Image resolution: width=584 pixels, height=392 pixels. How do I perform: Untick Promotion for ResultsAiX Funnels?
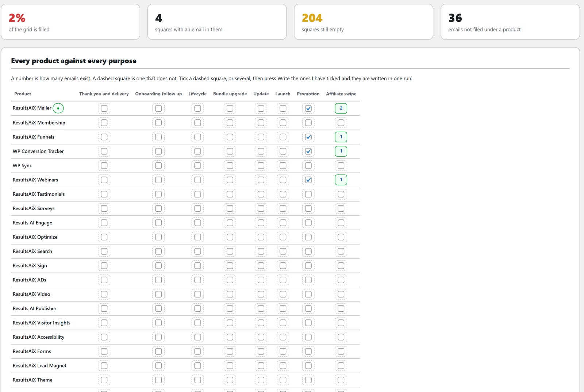308,137
